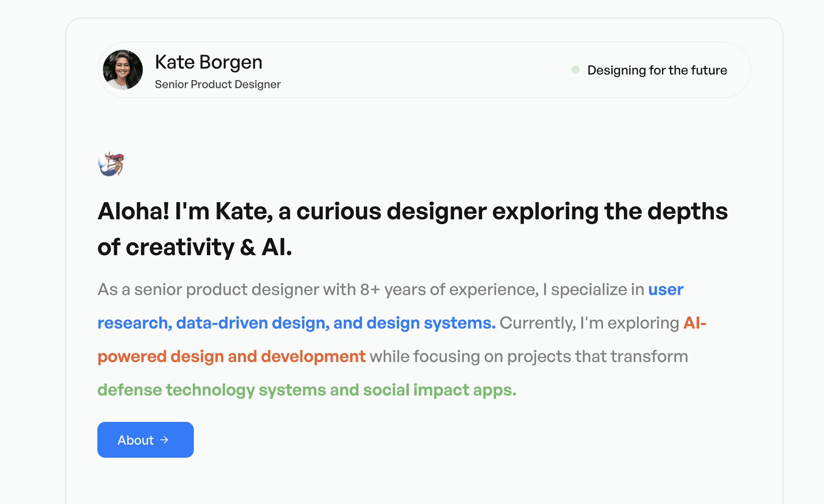
Task: Select the 'Senior Product Designer' title text
Action: (217, 84)
